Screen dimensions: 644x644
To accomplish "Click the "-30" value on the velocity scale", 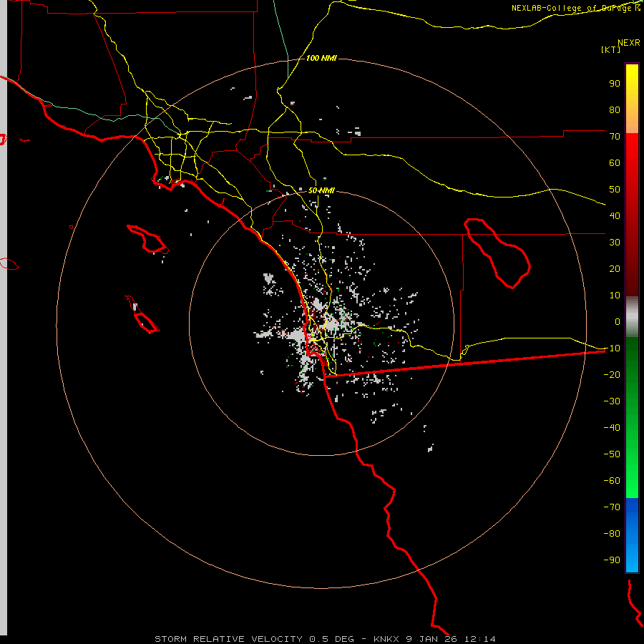I will 612,401.
